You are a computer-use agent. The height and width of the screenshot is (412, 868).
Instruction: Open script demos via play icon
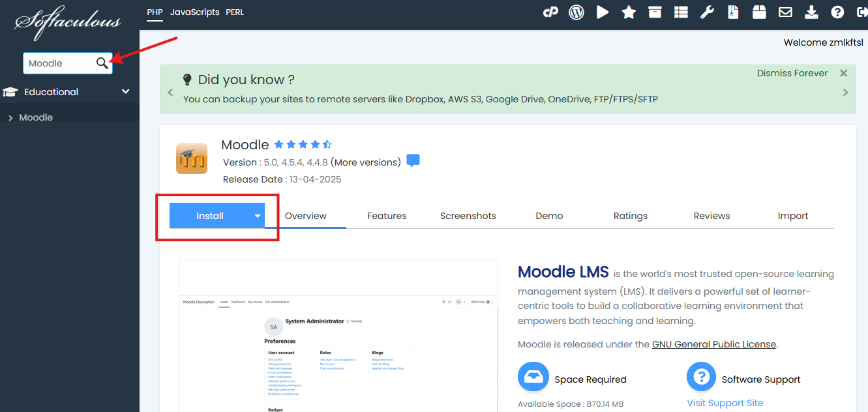click(x=603, y=12)
